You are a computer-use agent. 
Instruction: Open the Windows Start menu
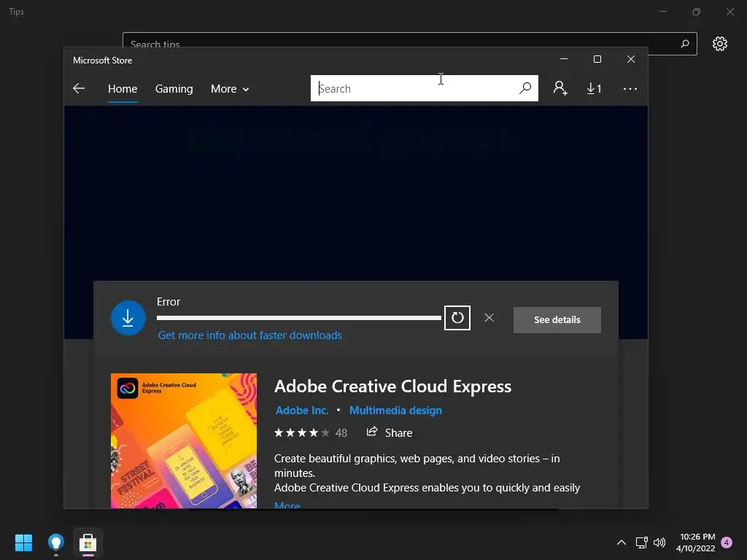(23, 542)
